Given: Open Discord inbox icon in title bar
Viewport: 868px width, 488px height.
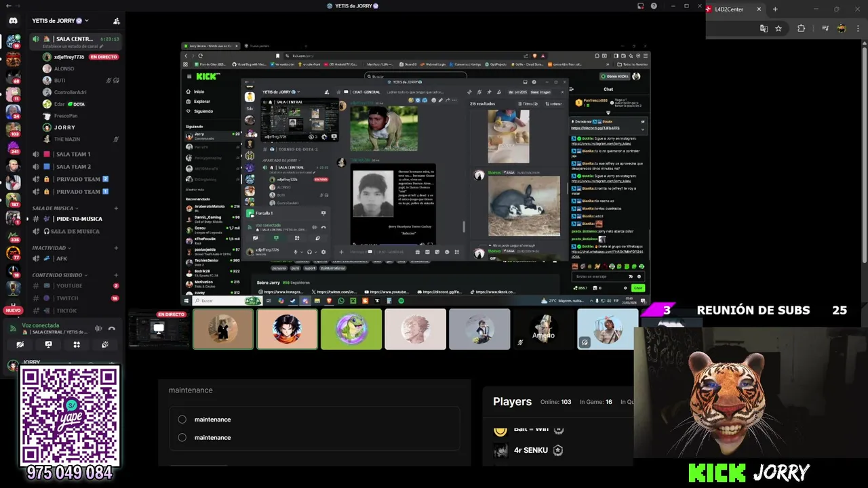Looking at the screenshot, I should click(640, 6).
